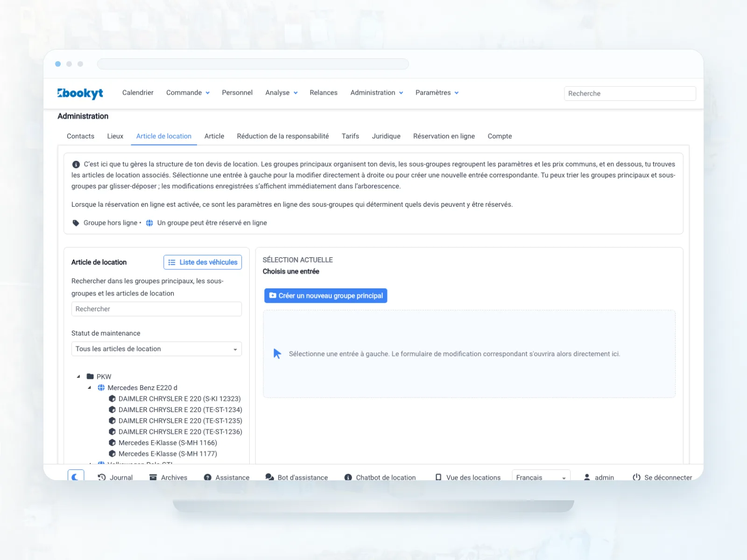This screenshot has height=560, width=747.
Task: Click Se déconnecter power icon
Action: point(636,477)
